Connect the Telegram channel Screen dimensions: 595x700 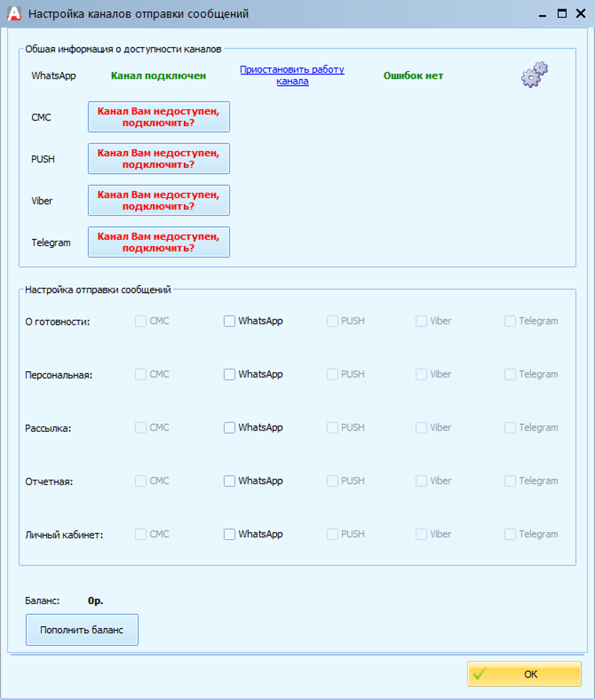[159, 242]
